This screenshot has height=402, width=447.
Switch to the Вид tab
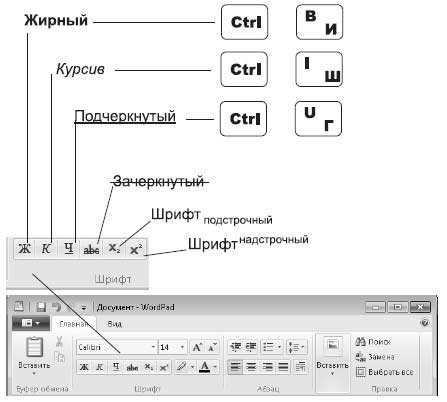(114, 324)
